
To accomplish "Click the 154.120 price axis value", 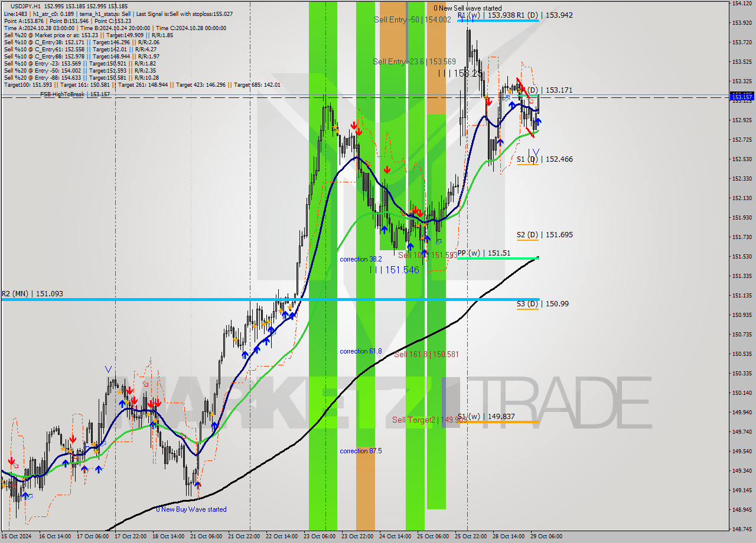I will (742, 4).
